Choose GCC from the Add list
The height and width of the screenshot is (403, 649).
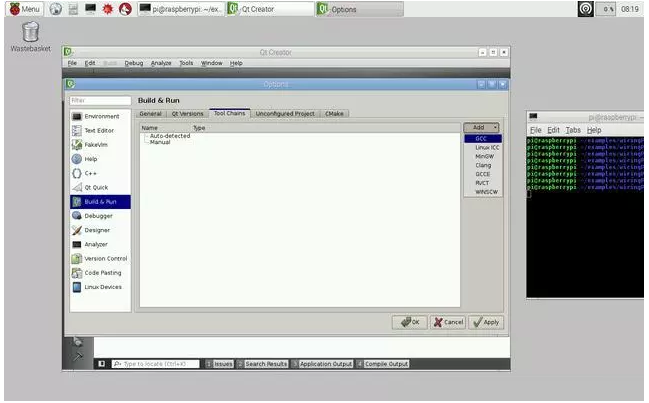482,138
